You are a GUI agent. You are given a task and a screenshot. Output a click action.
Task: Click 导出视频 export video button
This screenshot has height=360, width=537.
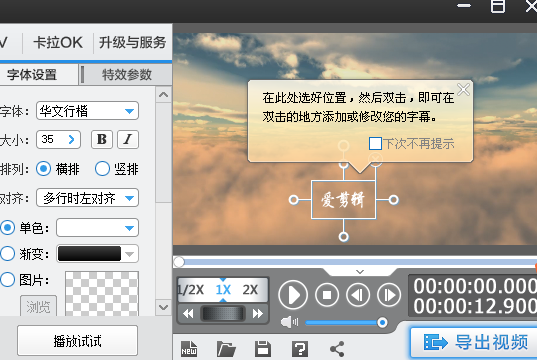coord(474,342)
